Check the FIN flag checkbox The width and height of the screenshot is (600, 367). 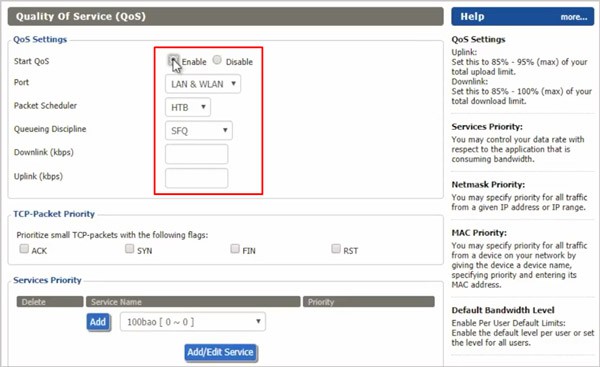(235, 249)
